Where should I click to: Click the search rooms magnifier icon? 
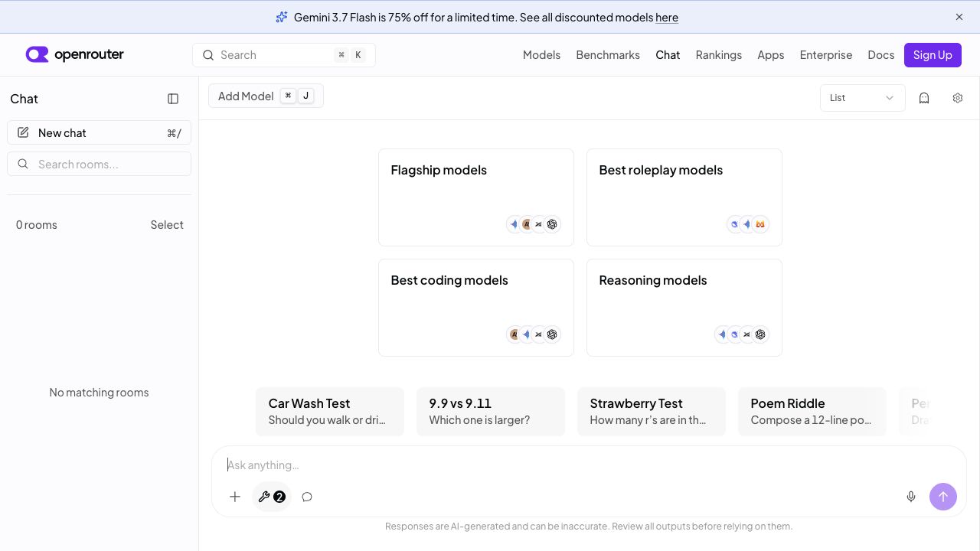point(23,164)
